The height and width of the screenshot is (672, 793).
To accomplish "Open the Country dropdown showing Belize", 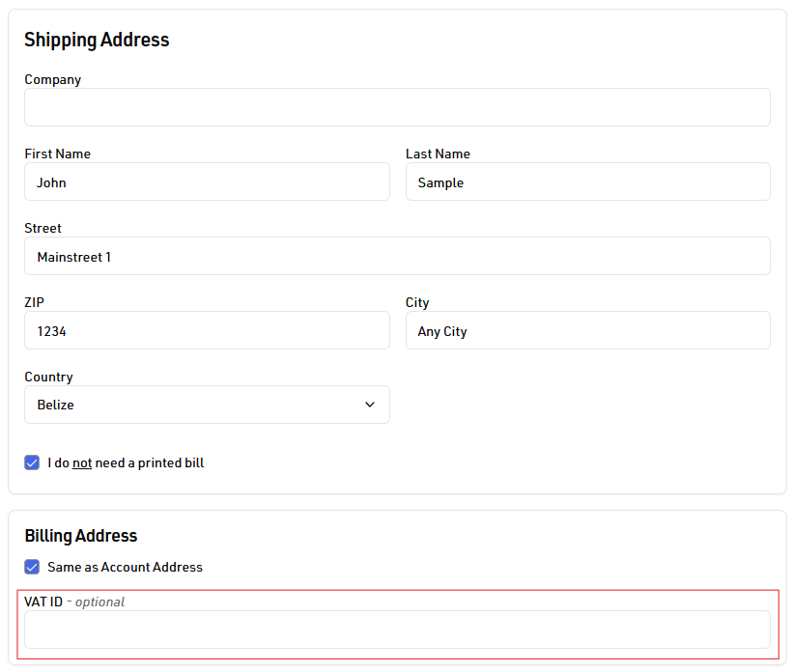I will click(207, 405).
